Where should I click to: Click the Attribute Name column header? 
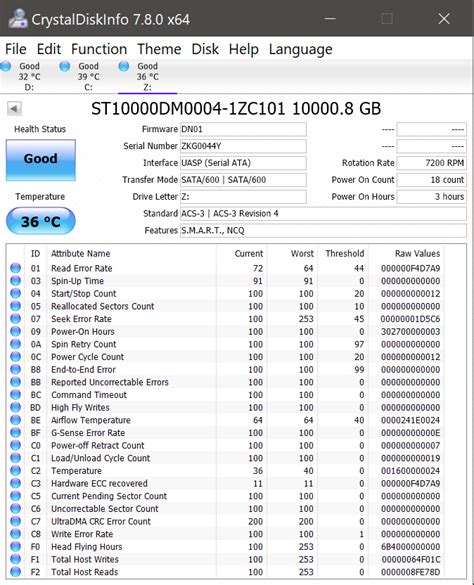(80, 254)
